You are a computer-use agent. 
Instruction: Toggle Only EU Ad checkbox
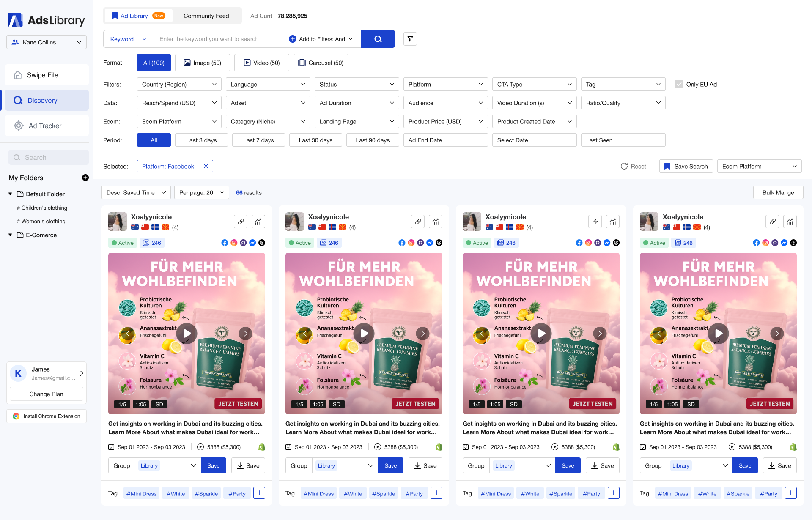coord(679,84)
